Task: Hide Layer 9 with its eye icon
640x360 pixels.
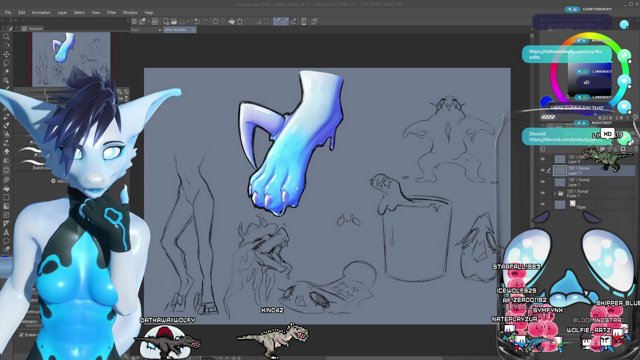Action: [x=542, y=159]
